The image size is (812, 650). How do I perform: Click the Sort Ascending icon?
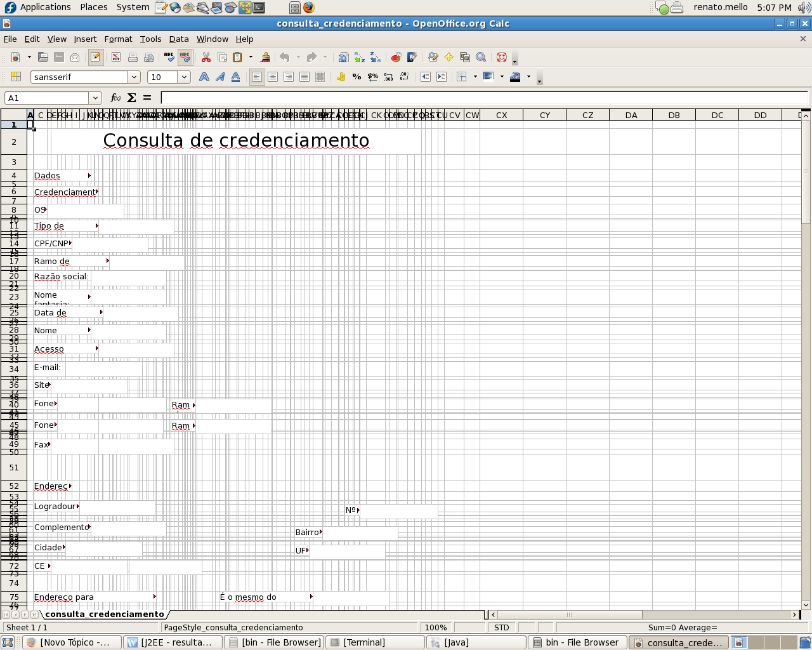point(360,57)
